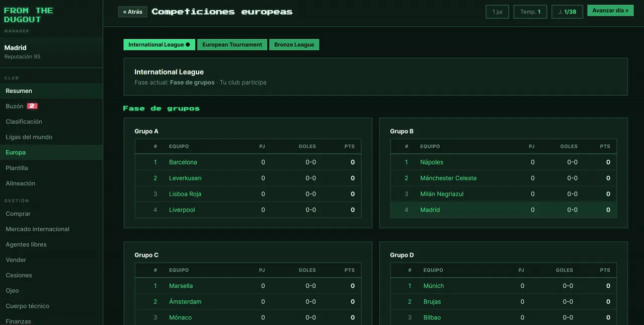Viewport: 644px width, 325px height.
Task: Select the International League tab
Action: 159,44
